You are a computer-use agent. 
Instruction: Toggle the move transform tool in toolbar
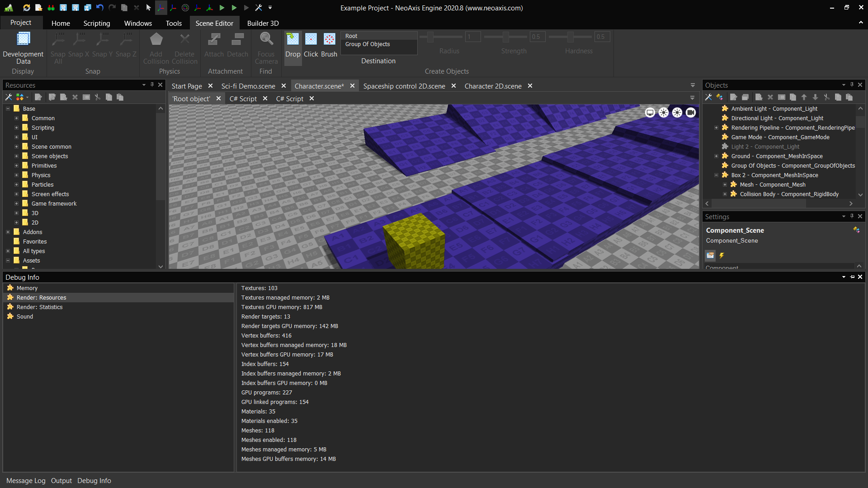[161, 8]
